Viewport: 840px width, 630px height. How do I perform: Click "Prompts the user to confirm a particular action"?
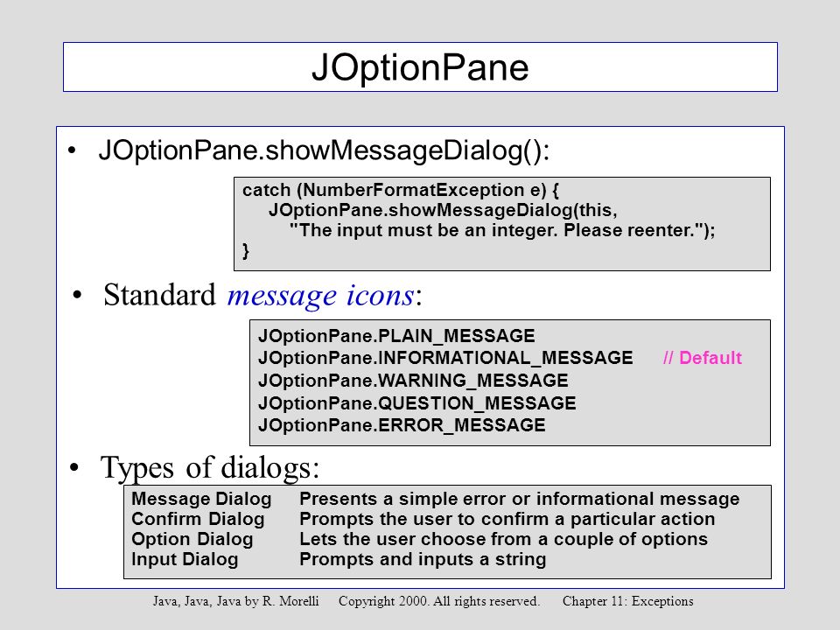507,519
